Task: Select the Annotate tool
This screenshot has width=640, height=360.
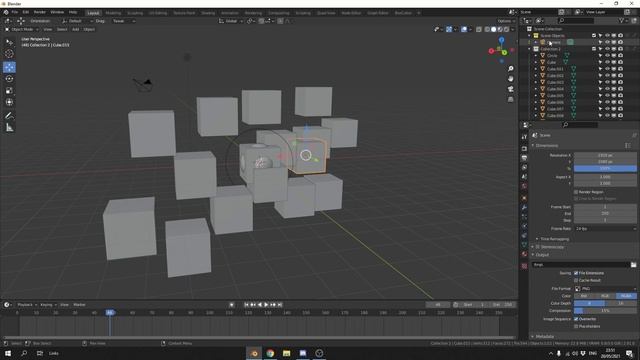Action: 9,116
